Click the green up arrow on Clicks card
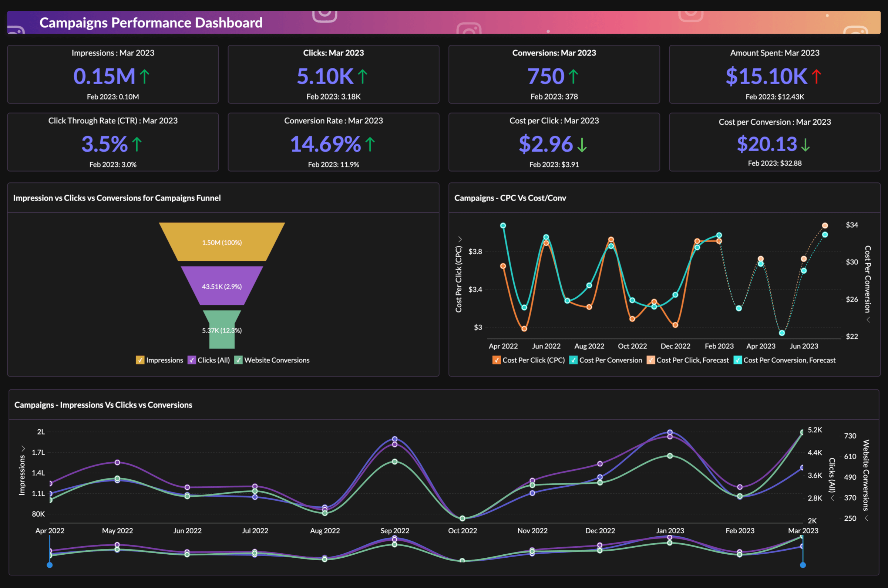 (362, 77)
